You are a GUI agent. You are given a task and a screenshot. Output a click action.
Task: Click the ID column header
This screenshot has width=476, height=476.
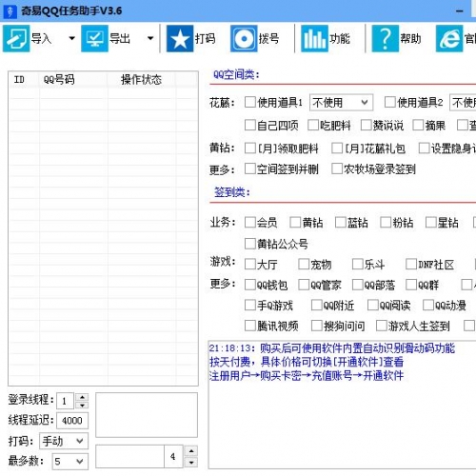[24, 79]
